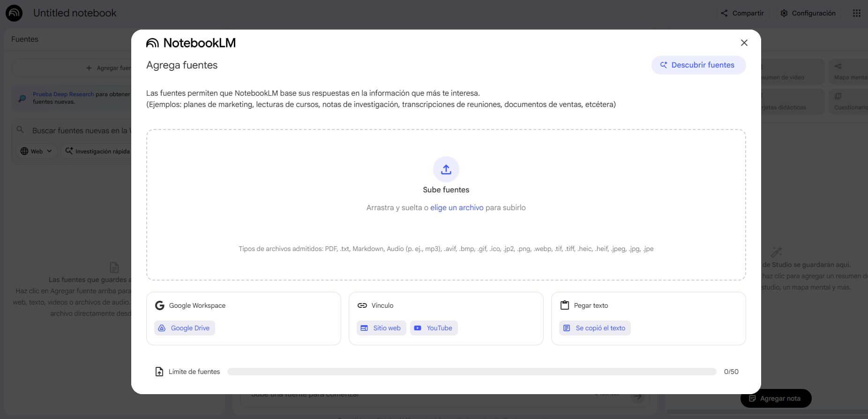Image resolution: width=868 pixels, height=419 pixels.
Task: Click the Google Drive triangle icon
Action: click(x=162, y=328)
